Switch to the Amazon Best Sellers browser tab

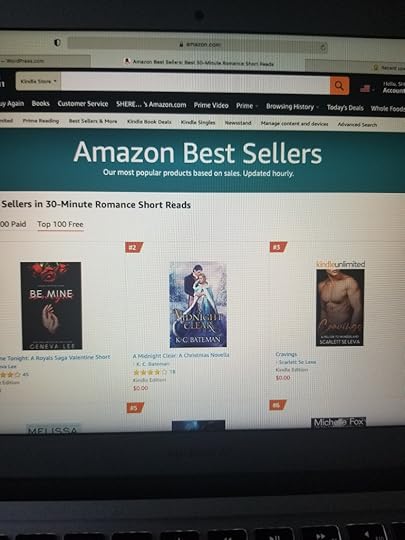(199, 62)
